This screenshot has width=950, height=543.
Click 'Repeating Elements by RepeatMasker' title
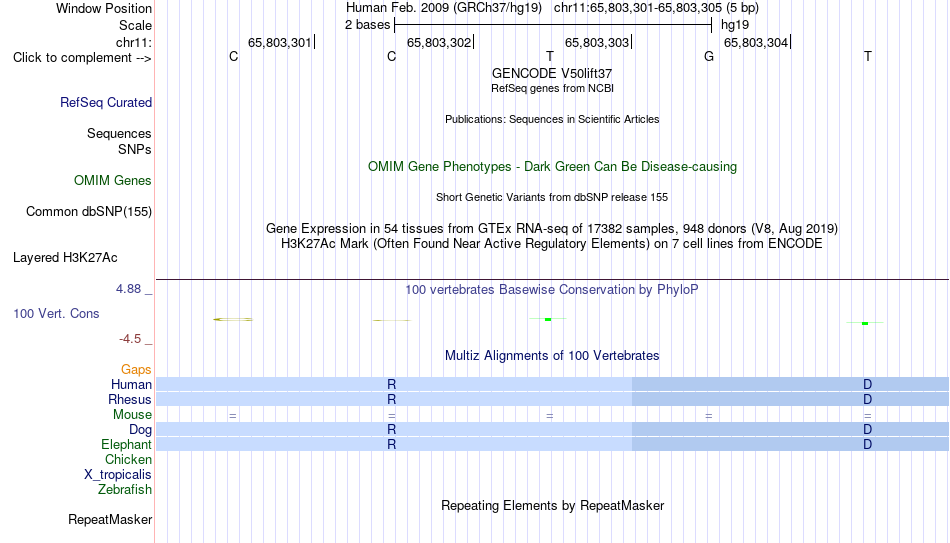pyautogui.click(x=553, y=505)
